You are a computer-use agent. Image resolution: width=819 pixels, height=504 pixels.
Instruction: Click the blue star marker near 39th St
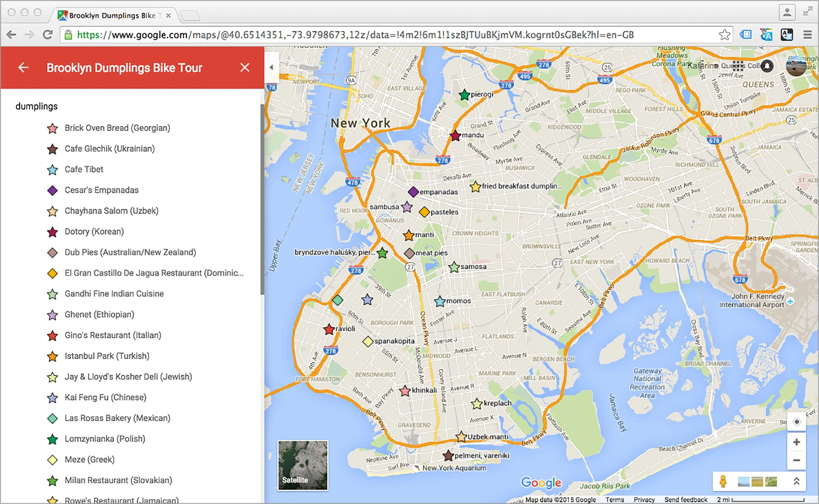click(x=367, y=300)
